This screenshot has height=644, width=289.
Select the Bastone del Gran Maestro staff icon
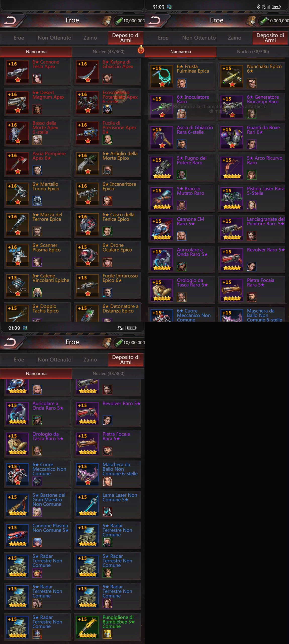coord(17,505)
